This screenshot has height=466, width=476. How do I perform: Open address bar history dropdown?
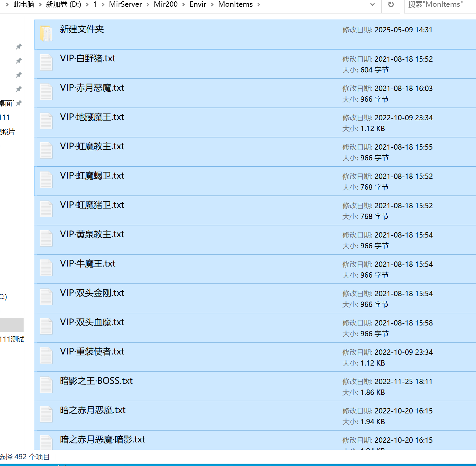pyautogui.click(x=373, y=5)
